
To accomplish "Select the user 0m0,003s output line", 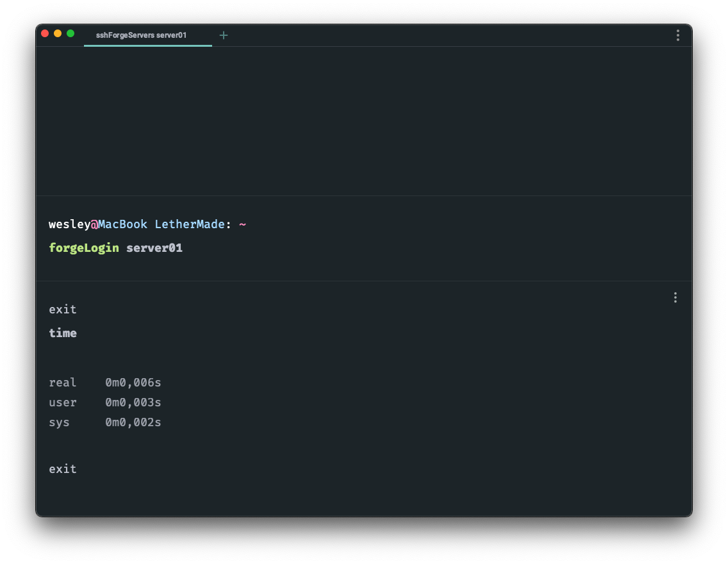I will tap(104, 402).
